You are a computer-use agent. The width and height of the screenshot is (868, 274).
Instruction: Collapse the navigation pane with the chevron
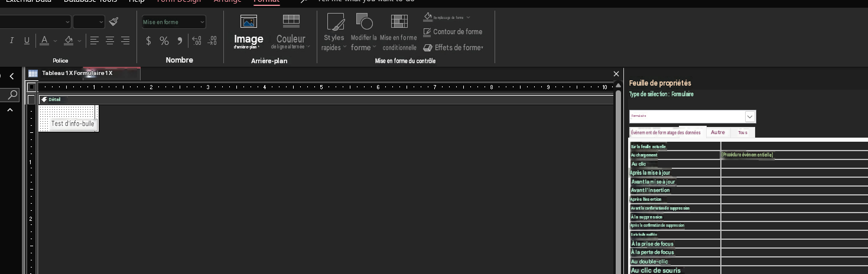(x=11, y=76)
